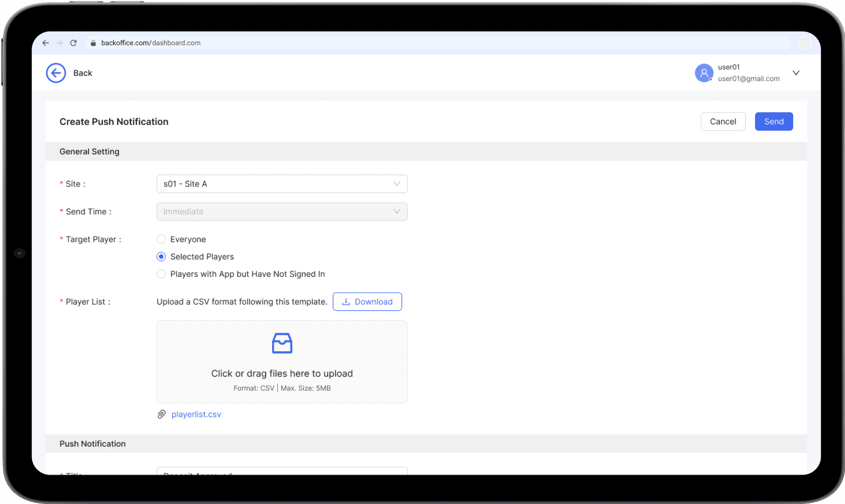
Task: Click the paperclip attachment icon
Action: click(162, 414)
